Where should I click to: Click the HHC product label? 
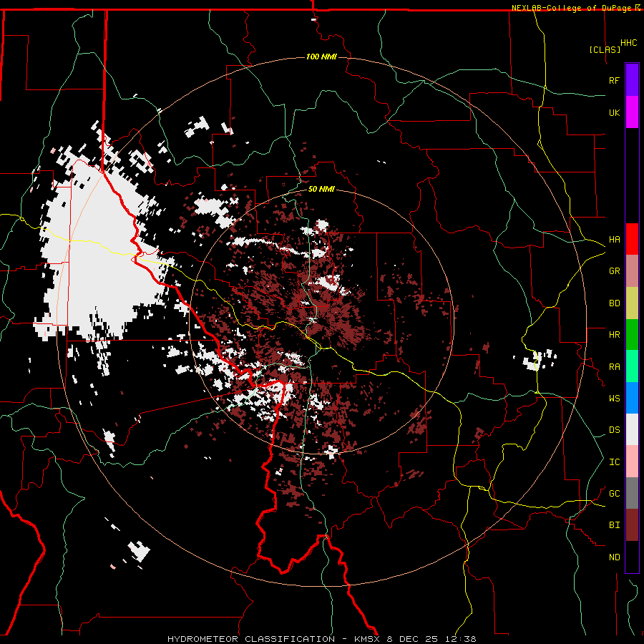[x=628, y=43]
